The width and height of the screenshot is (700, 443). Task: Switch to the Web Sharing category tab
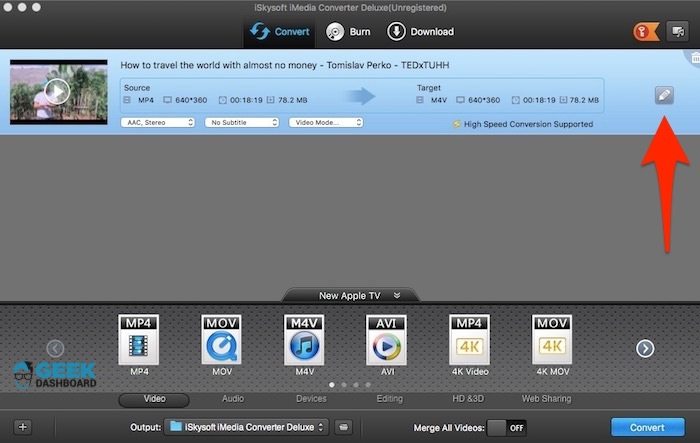click(x=546, y=398)
